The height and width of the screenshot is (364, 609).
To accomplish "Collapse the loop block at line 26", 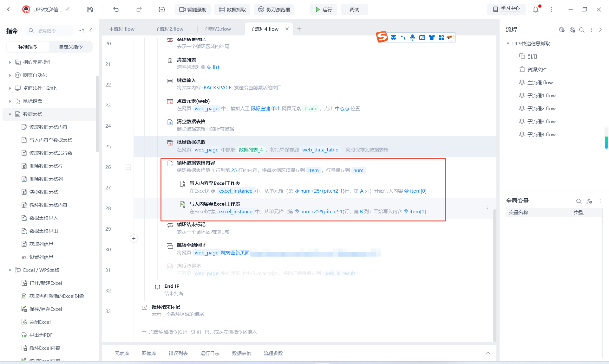I will (x=128, y=167).
